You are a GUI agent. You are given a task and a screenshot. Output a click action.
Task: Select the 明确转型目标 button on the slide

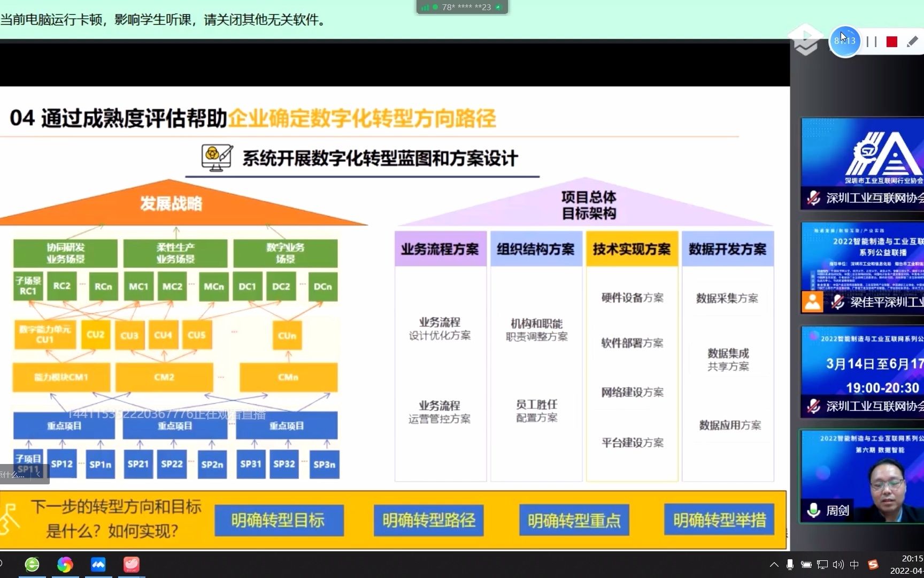click(280, 520)
